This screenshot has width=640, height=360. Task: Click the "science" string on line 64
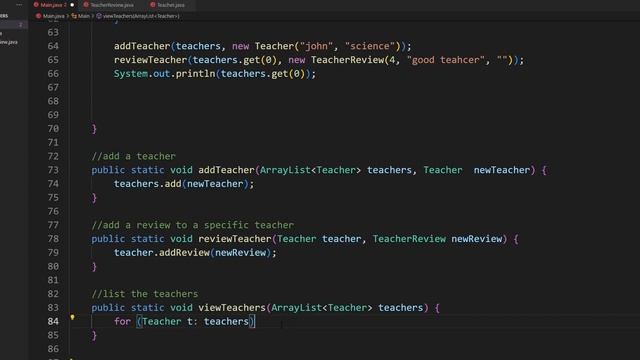click(370, 46)
